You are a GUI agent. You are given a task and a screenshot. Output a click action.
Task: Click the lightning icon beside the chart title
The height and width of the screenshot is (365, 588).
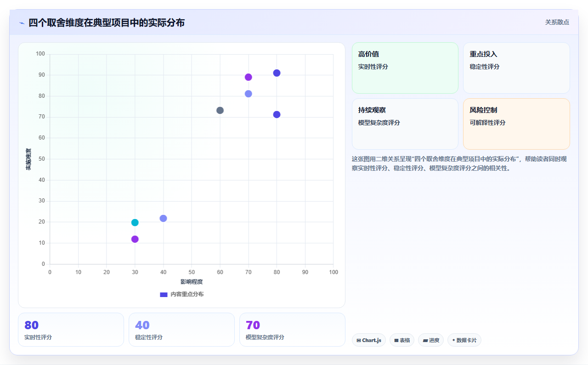click(x=22, y=23)
